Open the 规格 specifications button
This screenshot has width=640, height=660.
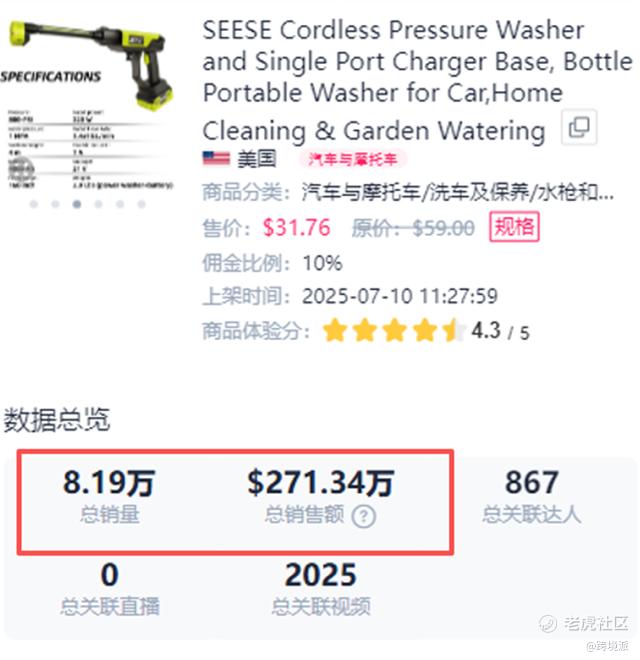[x=514, y=227]
